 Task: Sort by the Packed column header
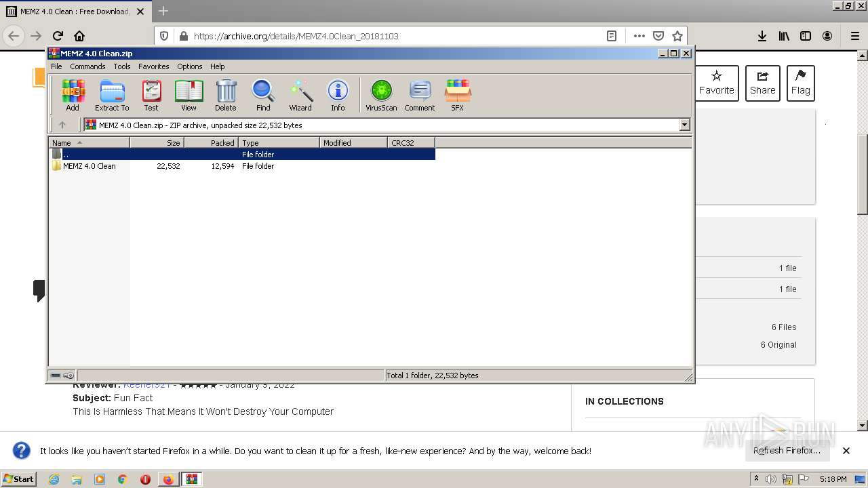211,142
